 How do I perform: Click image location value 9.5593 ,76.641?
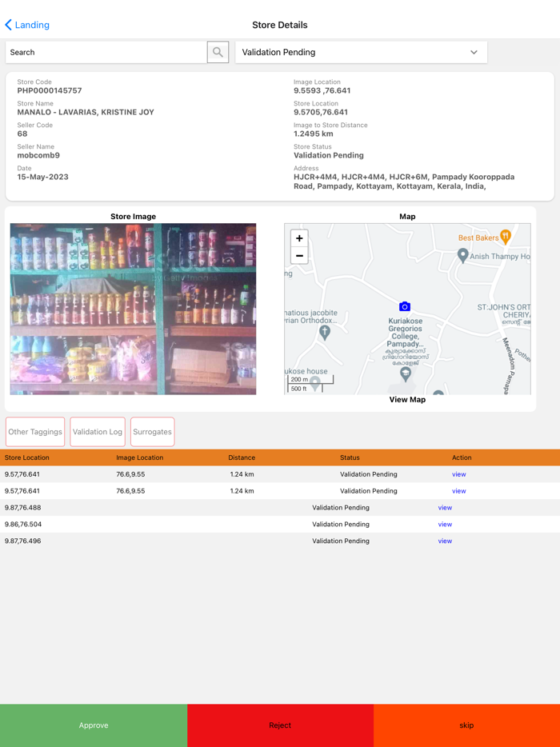[x=322, y=90]
